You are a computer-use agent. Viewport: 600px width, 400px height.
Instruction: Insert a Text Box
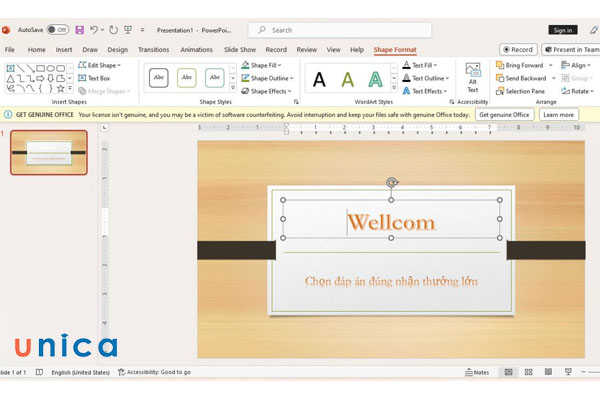point(94,78)
